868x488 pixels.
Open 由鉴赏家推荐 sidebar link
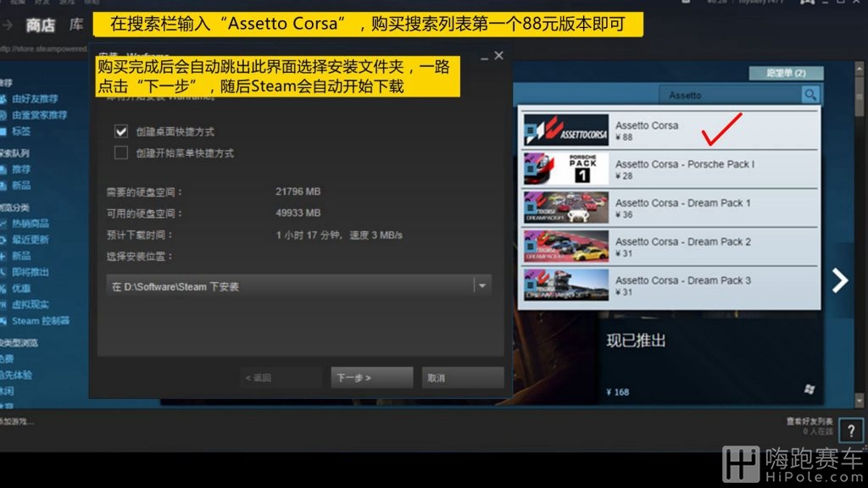(39, 115)
